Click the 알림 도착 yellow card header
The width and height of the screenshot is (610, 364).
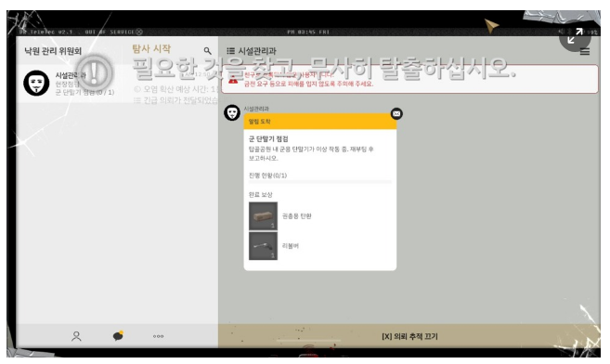pos(319,122)
